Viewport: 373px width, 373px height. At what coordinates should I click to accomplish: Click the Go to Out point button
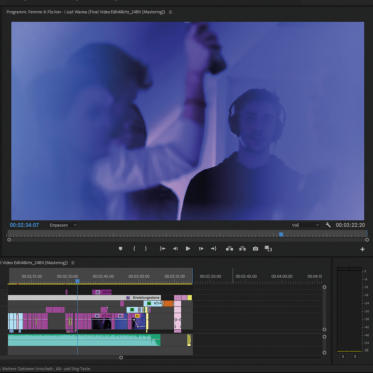point(214,249)
